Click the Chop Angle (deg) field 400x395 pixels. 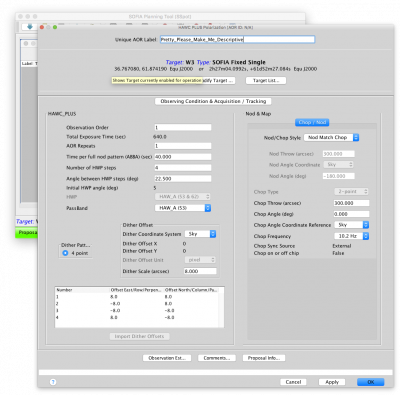pos(351,214)
